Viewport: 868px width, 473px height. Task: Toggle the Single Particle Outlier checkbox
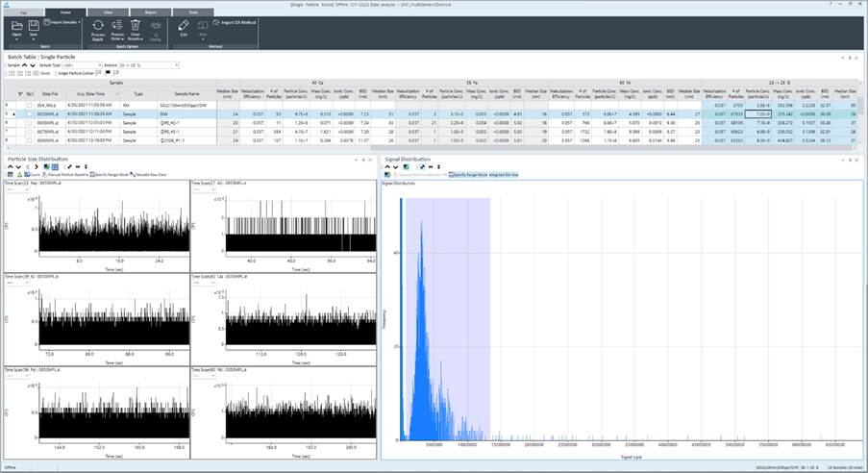pos(57,73)
